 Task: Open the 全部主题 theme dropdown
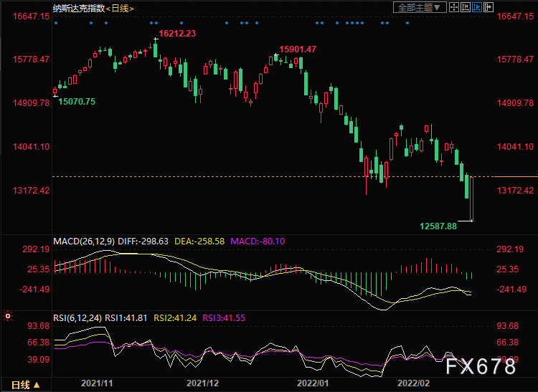pyautogui.click(x=420, y=8)
